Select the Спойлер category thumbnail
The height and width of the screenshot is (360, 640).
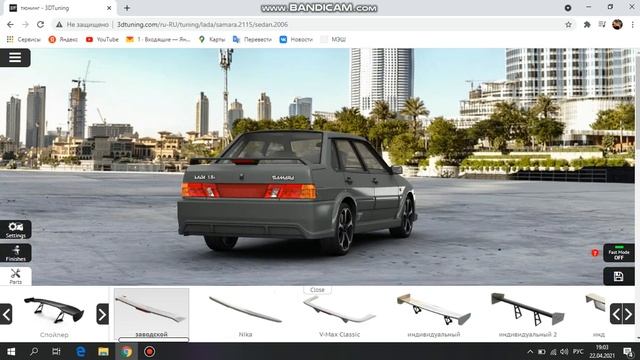[x=54, y=314]
